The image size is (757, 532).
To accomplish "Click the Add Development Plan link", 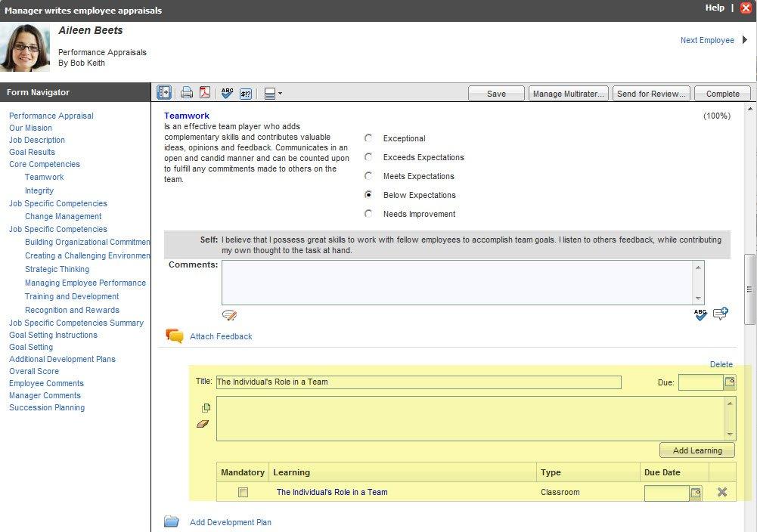I will (x=231, y=522).
